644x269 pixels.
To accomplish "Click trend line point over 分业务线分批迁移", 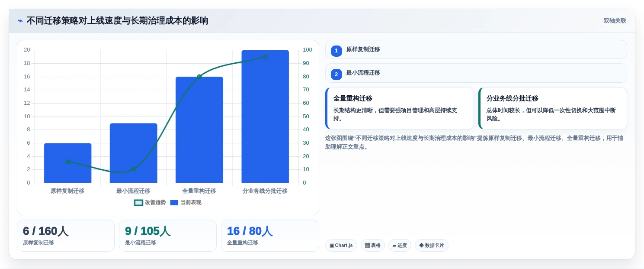I will click(x=265, y=57).
